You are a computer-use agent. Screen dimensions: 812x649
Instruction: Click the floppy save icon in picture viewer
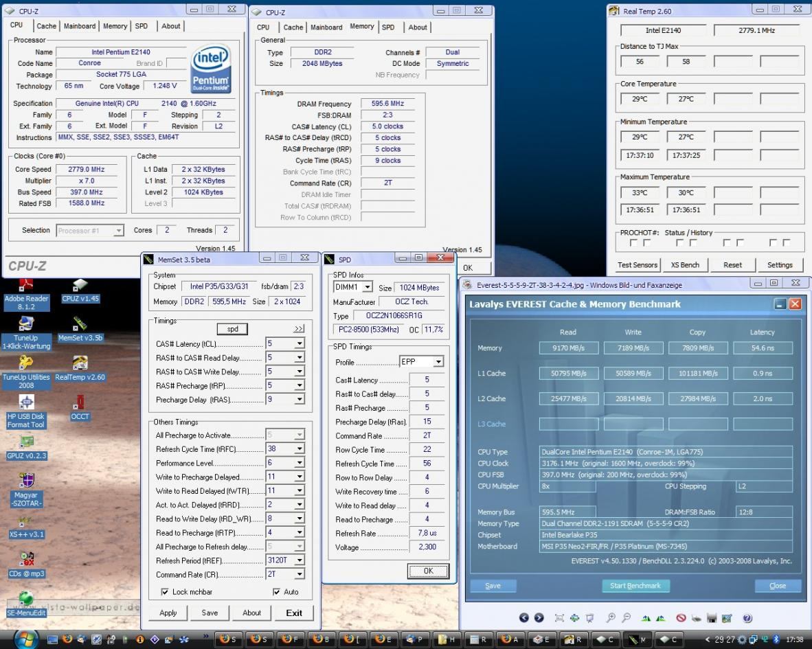tap(712, 618)
